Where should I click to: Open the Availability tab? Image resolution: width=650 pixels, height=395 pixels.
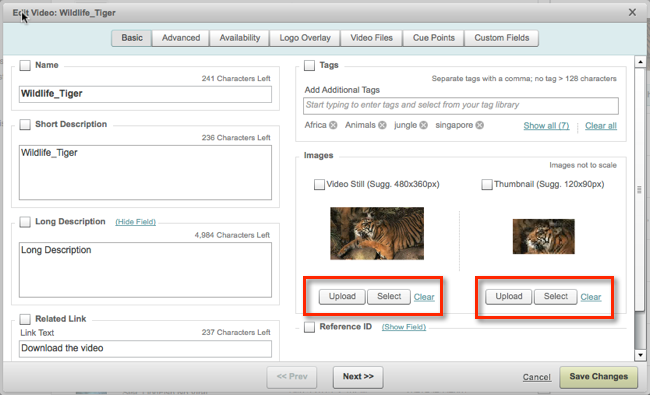click(x=240, y=38)
